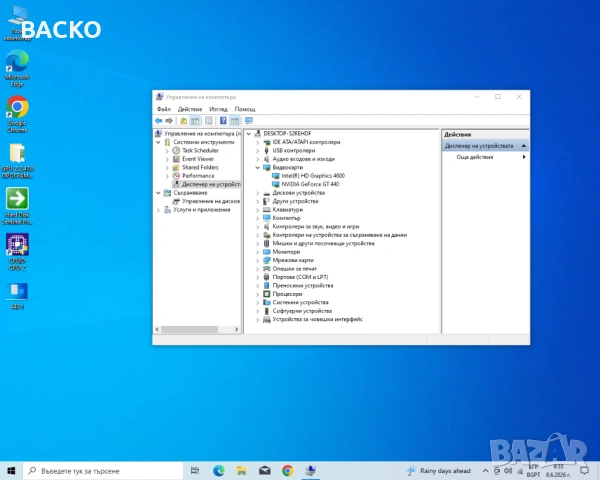Select Task Scheduler in the console tree
Screen dimensions: 600x480
tap(200, 150)
